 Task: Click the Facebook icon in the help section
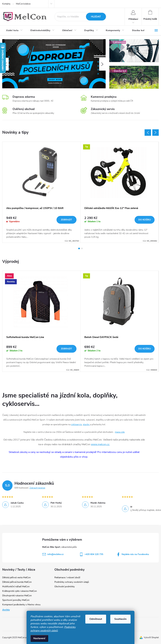point(118,554)
